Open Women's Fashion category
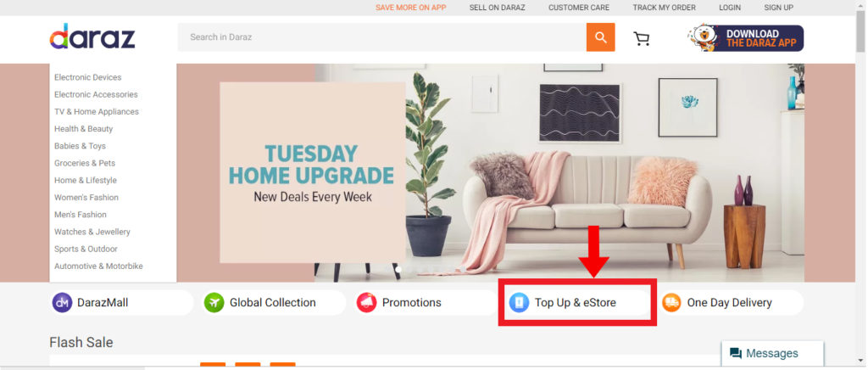 click(86, 197)
